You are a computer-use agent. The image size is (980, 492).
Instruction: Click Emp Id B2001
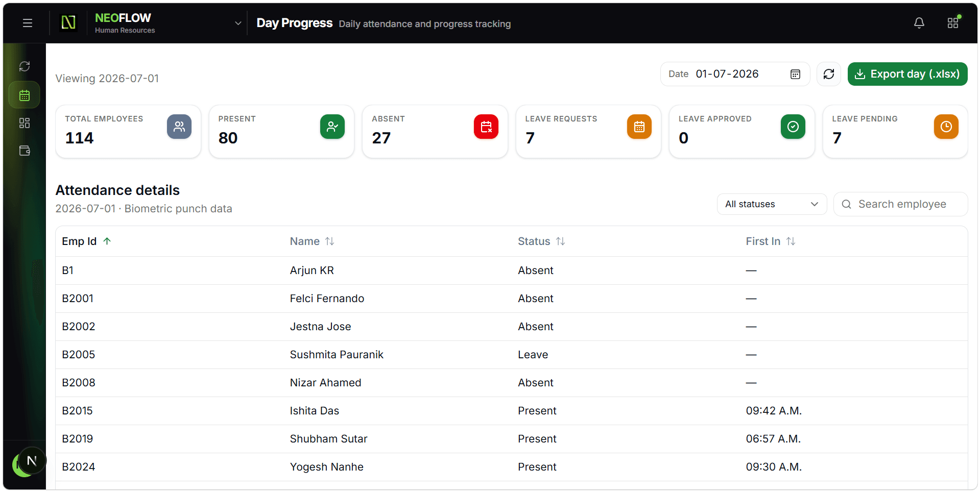point(78,299)
